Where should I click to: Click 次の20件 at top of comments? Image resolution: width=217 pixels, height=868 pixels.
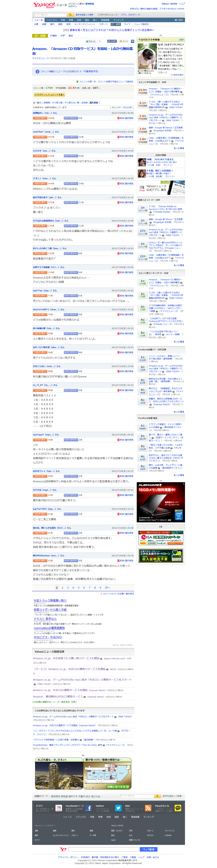pos(127,107)
